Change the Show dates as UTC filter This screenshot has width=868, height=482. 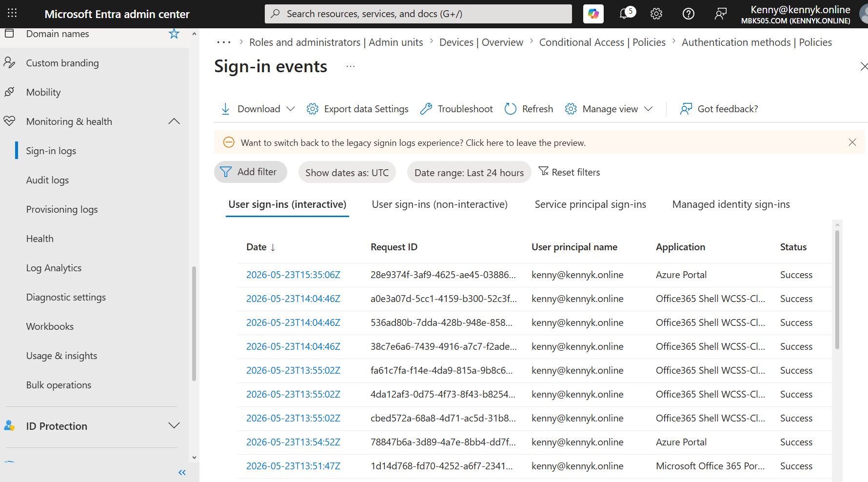347,172
